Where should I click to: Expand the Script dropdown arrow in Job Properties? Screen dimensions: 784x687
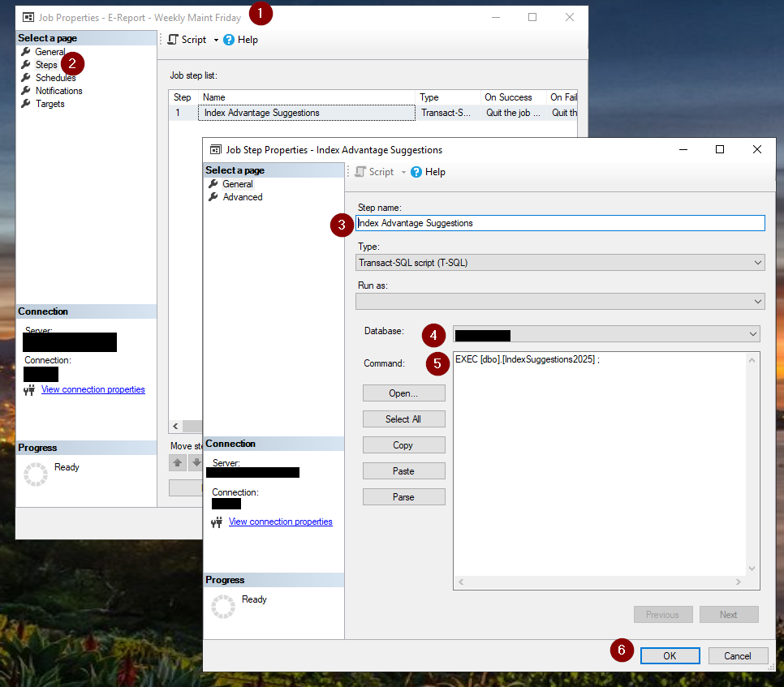click(216, 40)
